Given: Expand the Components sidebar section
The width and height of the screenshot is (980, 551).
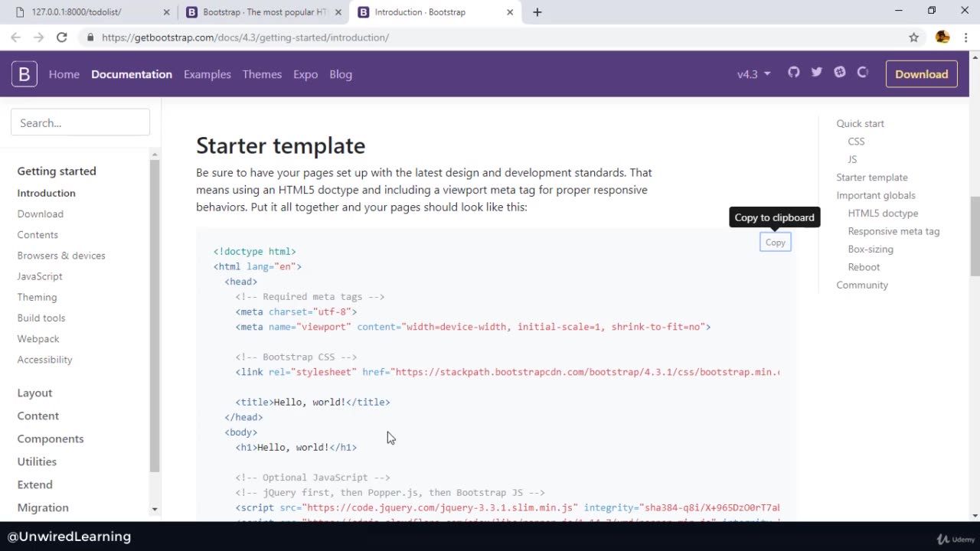Looking at the screenshot, I should (x=51, y=439).
